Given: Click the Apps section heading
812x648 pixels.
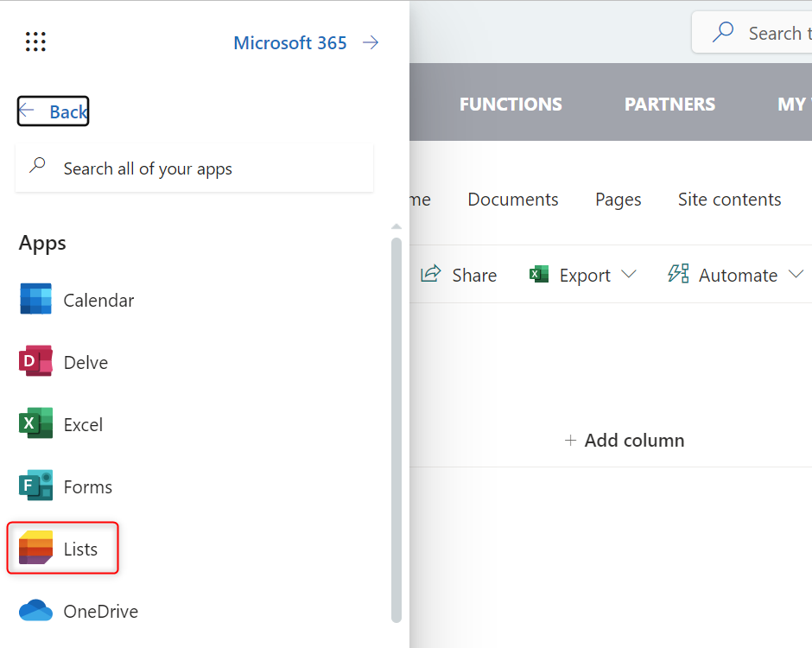Looking at the screenshot, I should tap(42, 244).
